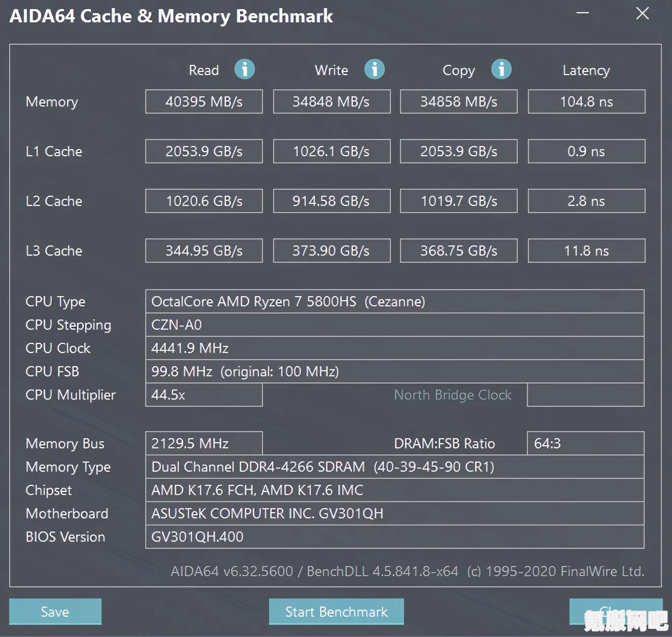This screenshot has height=637, width=672.
Task: Click the Read column header text
Action: coord(204,70)
